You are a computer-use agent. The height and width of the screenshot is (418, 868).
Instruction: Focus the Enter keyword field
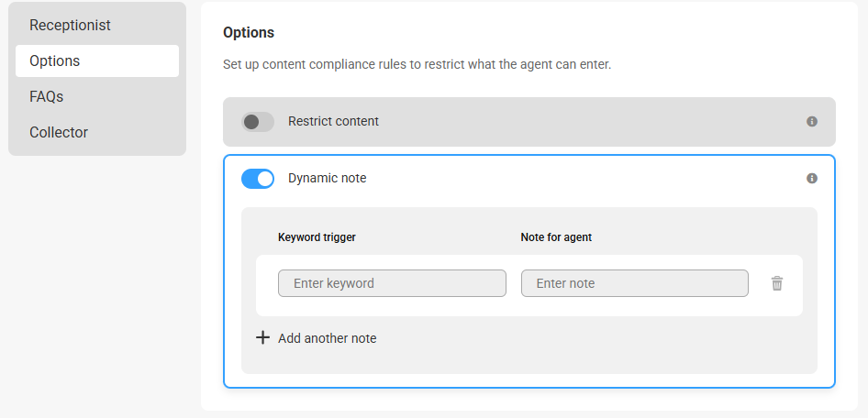(x=392, y=283)
